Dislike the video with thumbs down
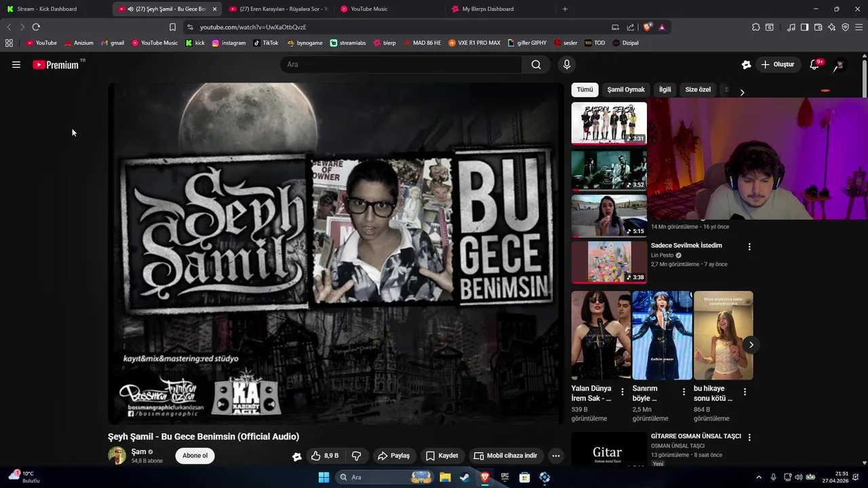868x488 pixels. pyautogui.click(x=356, y=455)
